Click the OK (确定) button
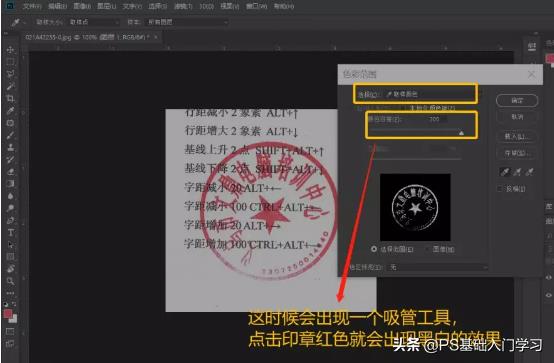The image size is (554, 363). click(517, 101)
